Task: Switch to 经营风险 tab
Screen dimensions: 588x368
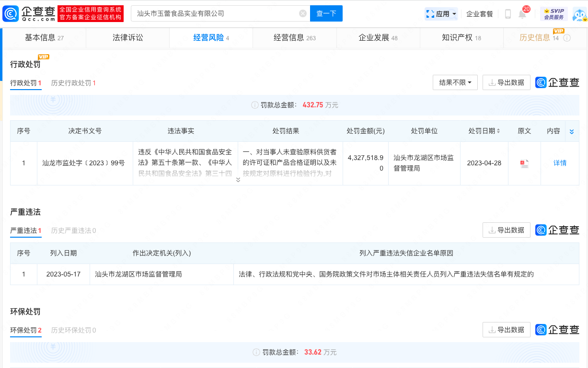Action: (x=211, y=38)
